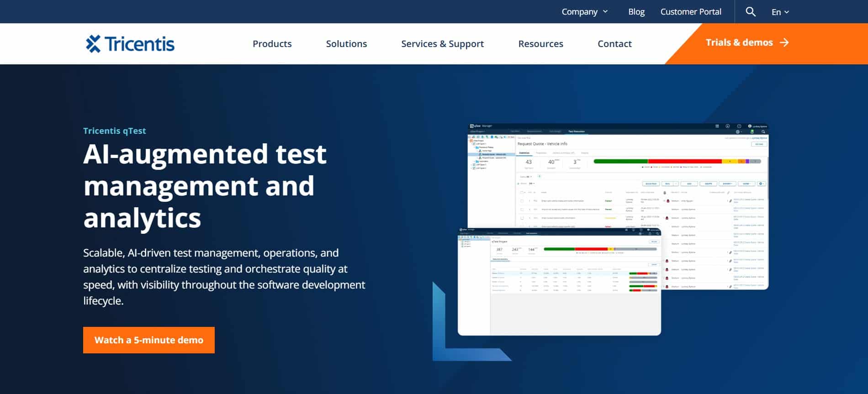Click the AI-augmented test management headline
This screenshot has height=394, width=868.
(x=205, y=186)
